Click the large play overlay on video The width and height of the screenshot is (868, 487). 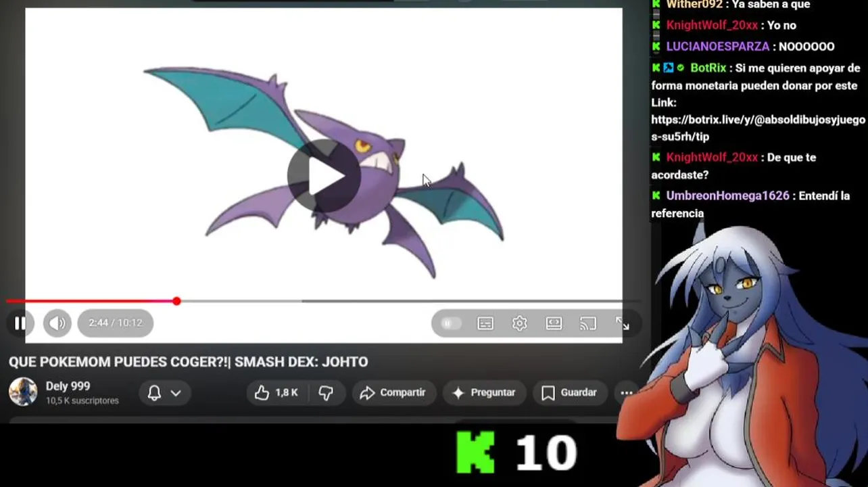[324, 175]
